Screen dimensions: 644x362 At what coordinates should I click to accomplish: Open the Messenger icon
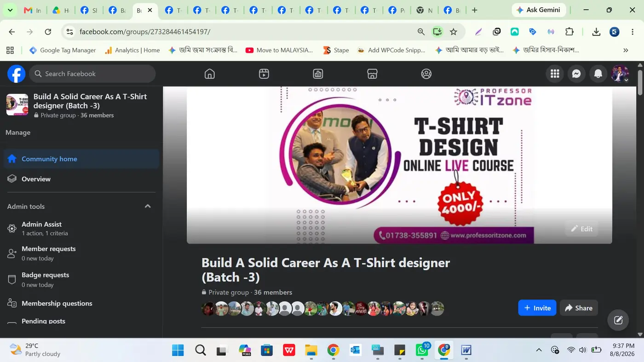[576, 74]
